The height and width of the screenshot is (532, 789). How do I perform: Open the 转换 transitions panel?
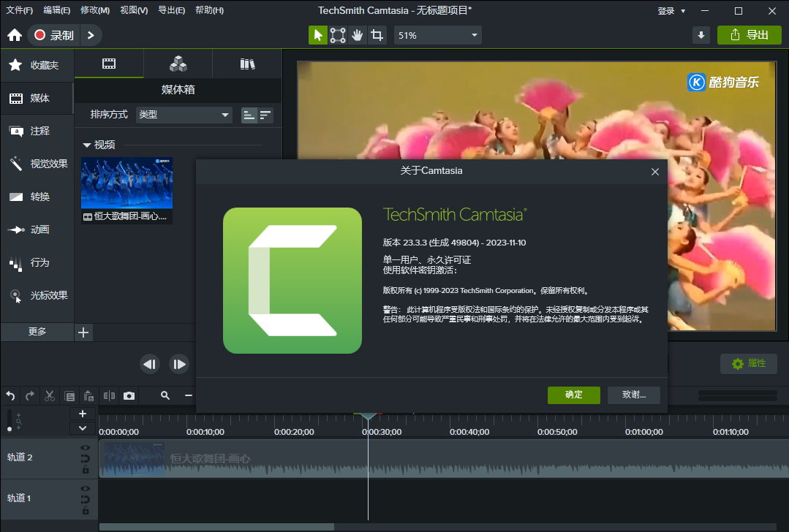[37, 197]
